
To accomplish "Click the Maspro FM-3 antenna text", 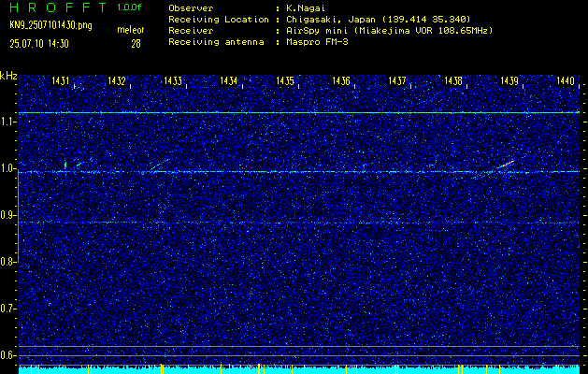I will pyautogui.click(x=317, y=42).
